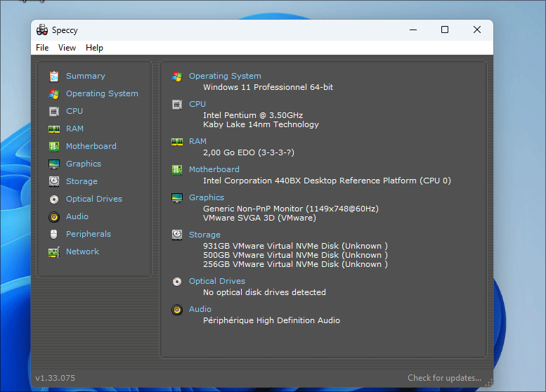Open the File menu
The height and width of the screenshot is (392, 546).
click(42, 48)
